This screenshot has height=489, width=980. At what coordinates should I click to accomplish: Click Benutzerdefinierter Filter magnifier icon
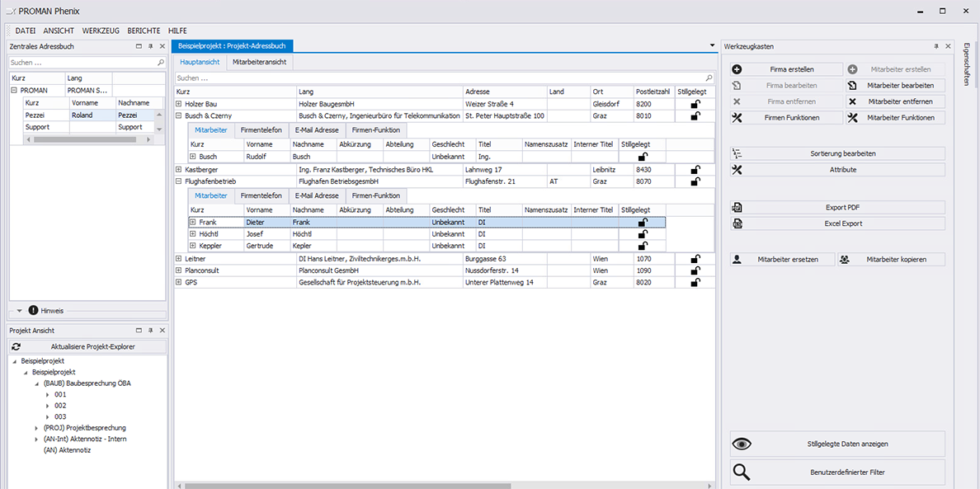[x=742, y=473]
